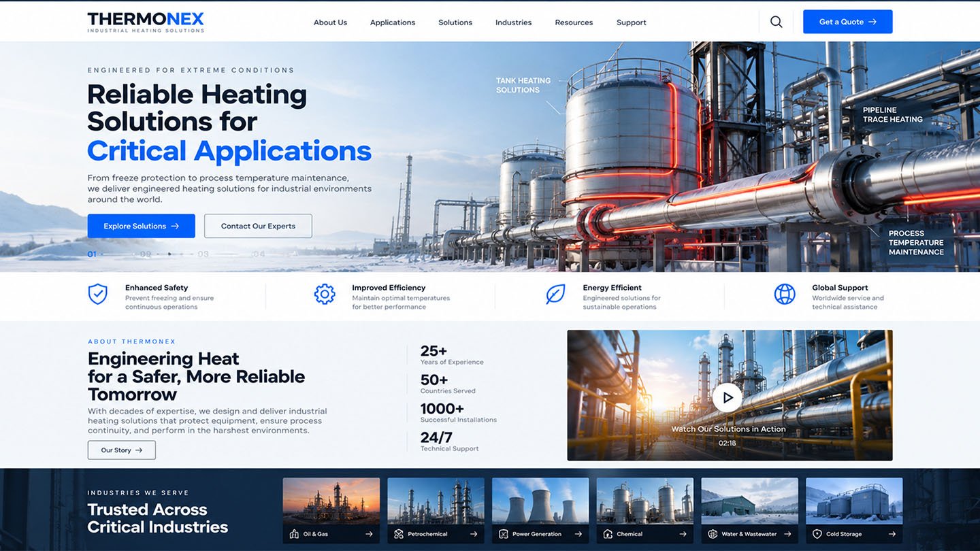This screenshot has width=980, height=551.
Task: Click the Pipeline Trace Heating label
Action: pos(893,114)
